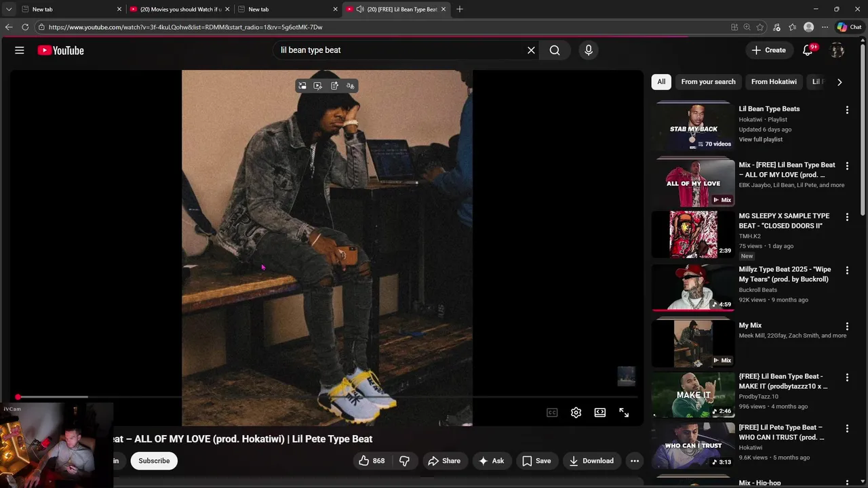This screenshot has height=488, width=868.
Task: Open the player settings gear
Action: [576, 412]
